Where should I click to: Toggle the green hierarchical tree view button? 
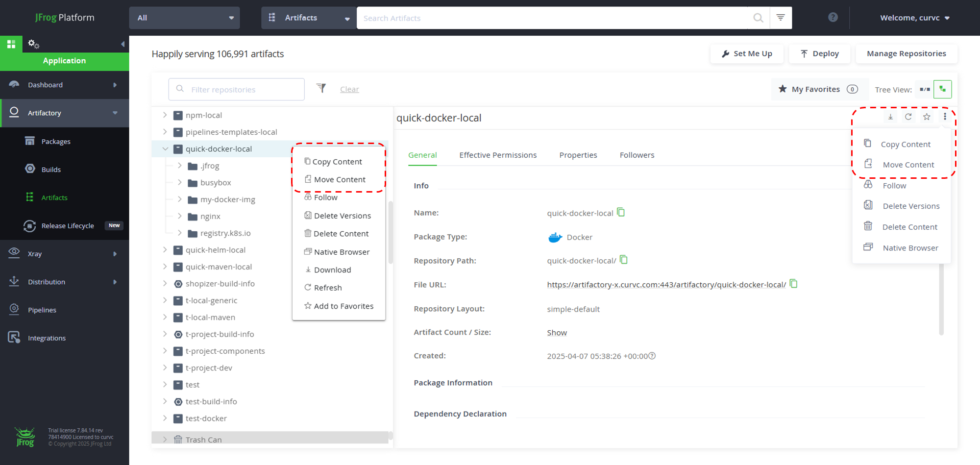(942, 89)
